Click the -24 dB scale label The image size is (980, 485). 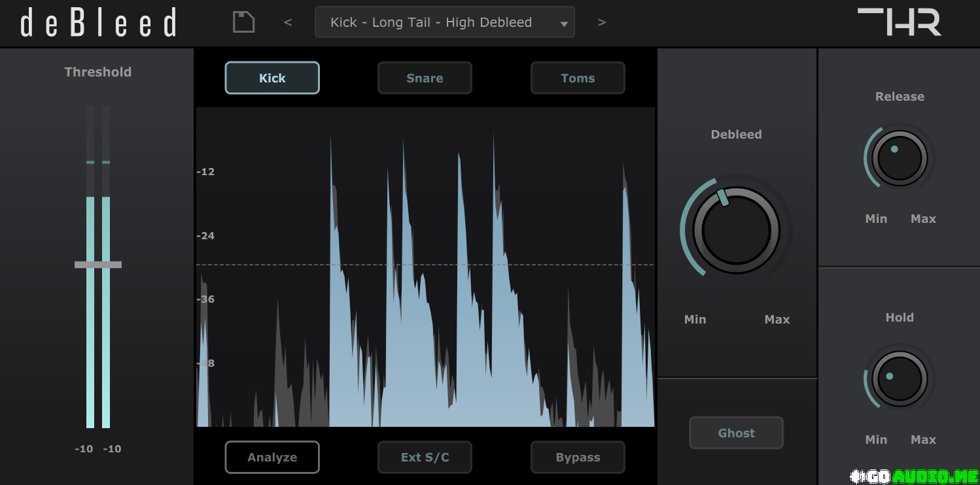tap(205, 235)
